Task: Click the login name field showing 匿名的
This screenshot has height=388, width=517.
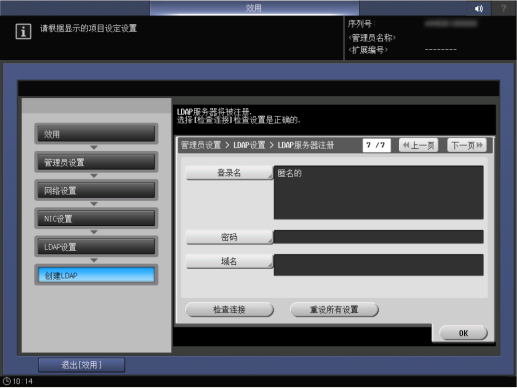Action: click(x=379, y=192)
